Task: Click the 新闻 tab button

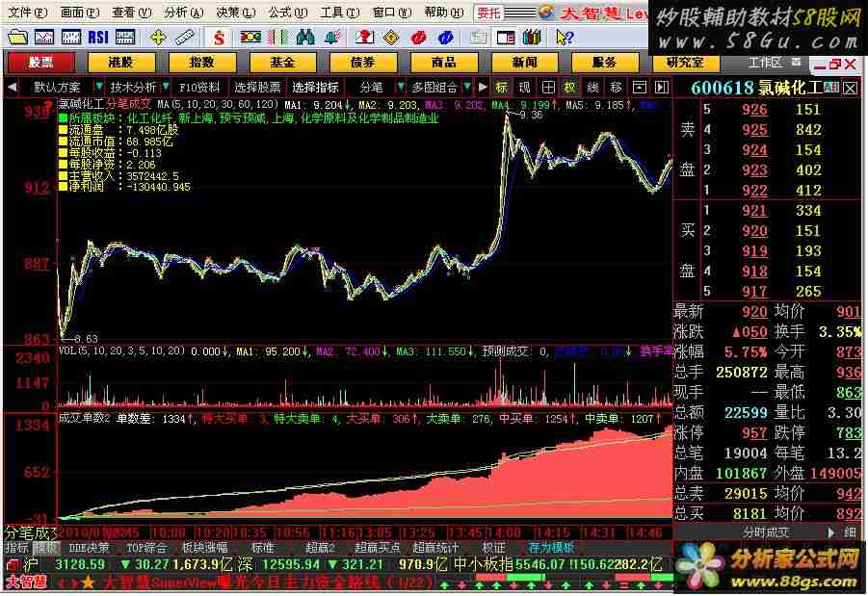Action: coord(524,62)
